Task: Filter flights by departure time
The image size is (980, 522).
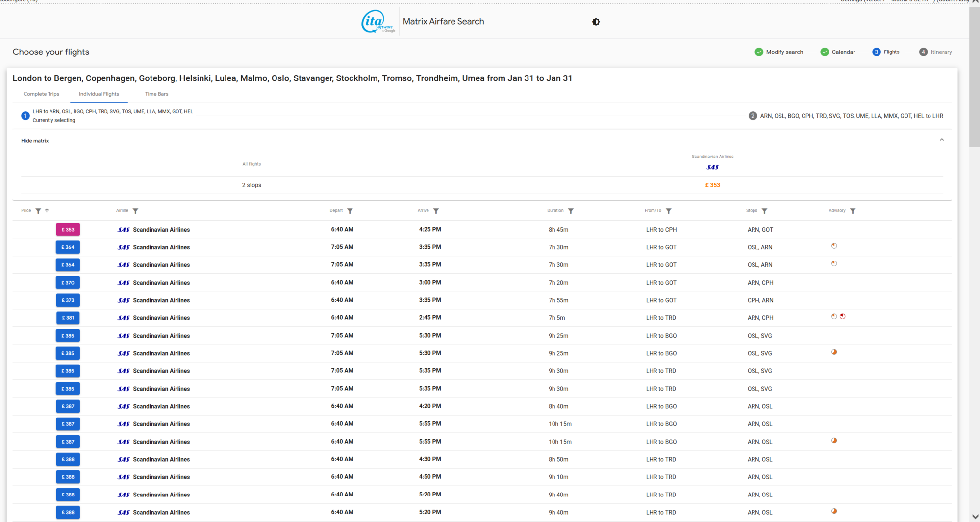Action: [350, 210]
